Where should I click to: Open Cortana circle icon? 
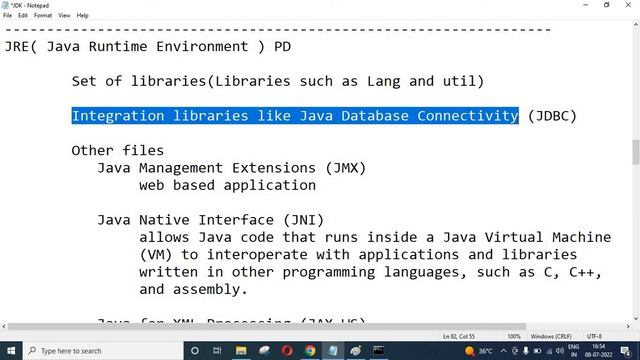(x=195, y=351)
